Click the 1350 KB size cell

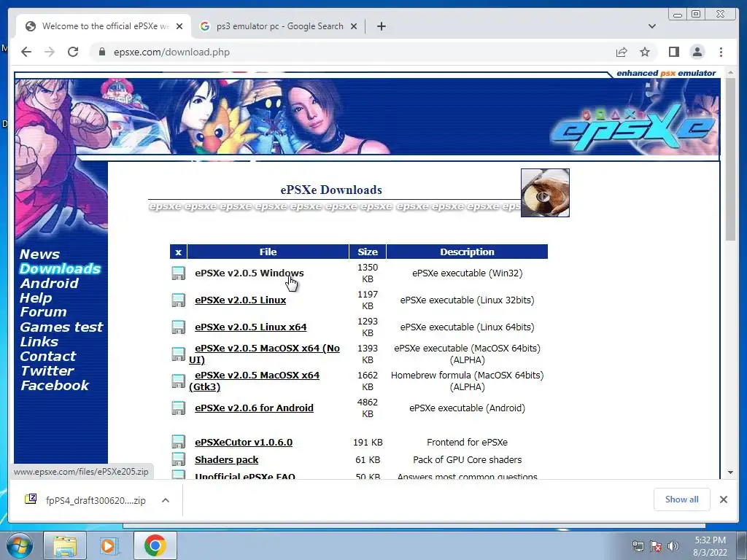pos(368,273)
